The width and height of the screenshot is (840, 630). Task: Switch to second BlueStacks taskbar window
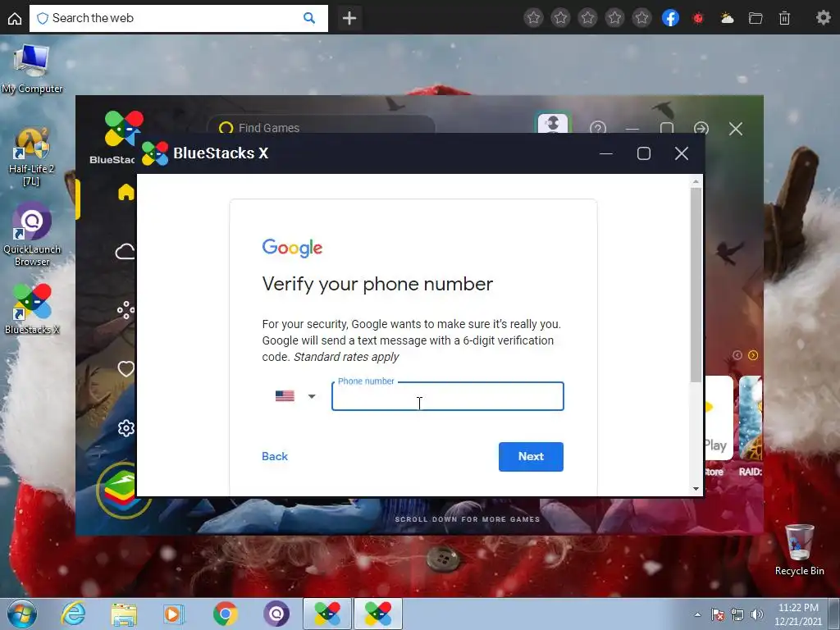[x=378, y=614]
